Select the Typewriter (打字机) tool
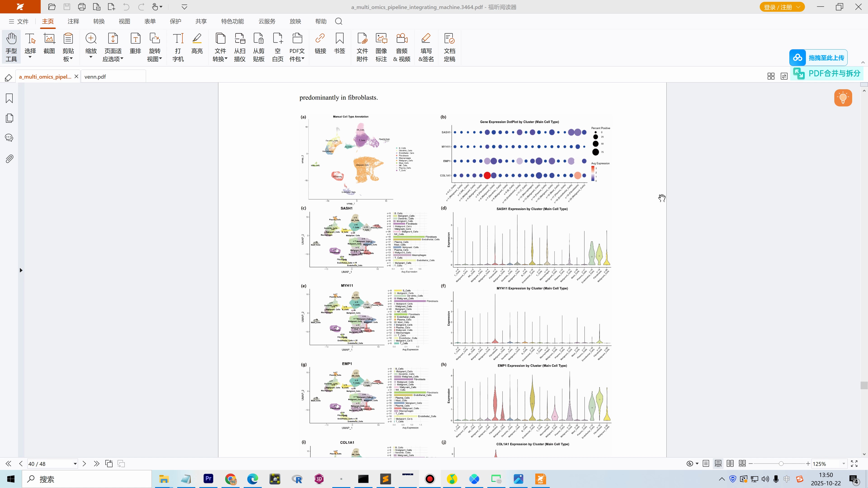 click(x=178, y=47)
